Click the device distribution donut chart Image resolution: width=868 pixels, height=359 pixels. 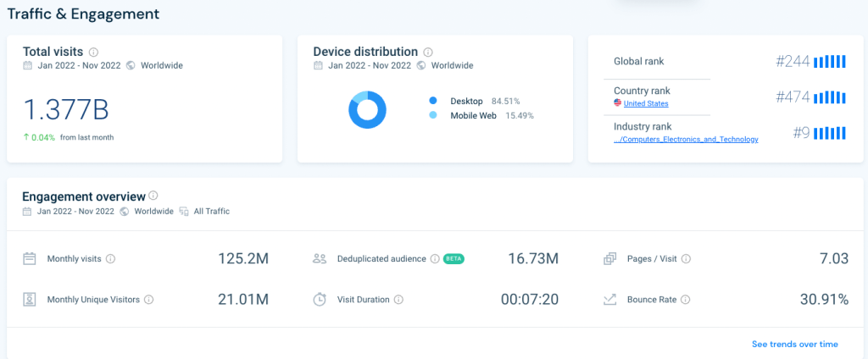(x=368, y=109)
